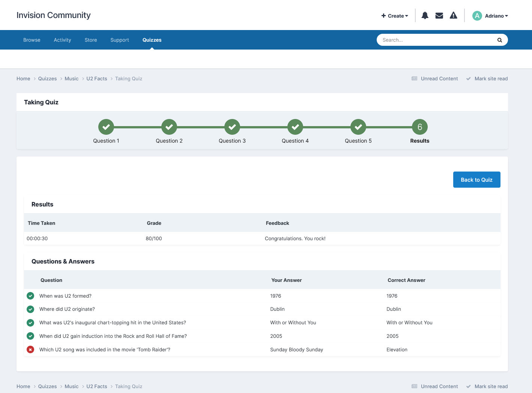The height and width of the screenshot is (393, 532).
Task: Click the Back to Quiz button
Action: coord(476,179)
